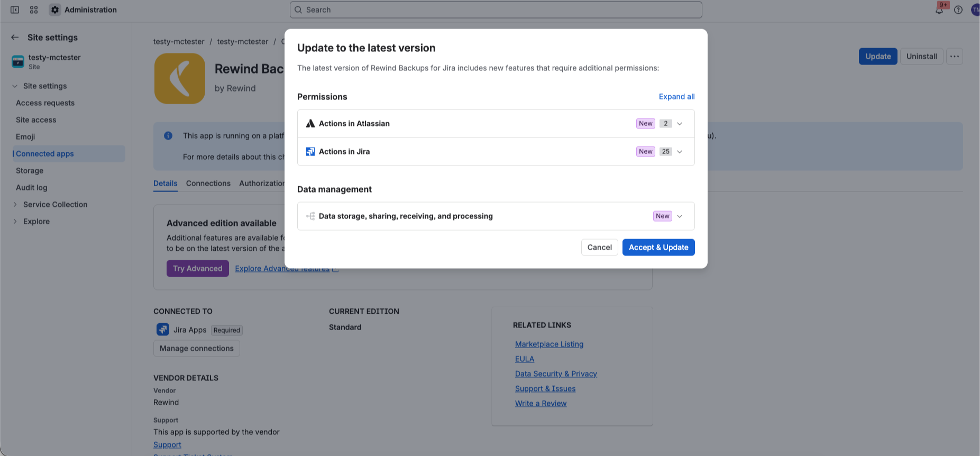Switch to the Details tab

tap(166, 183)
